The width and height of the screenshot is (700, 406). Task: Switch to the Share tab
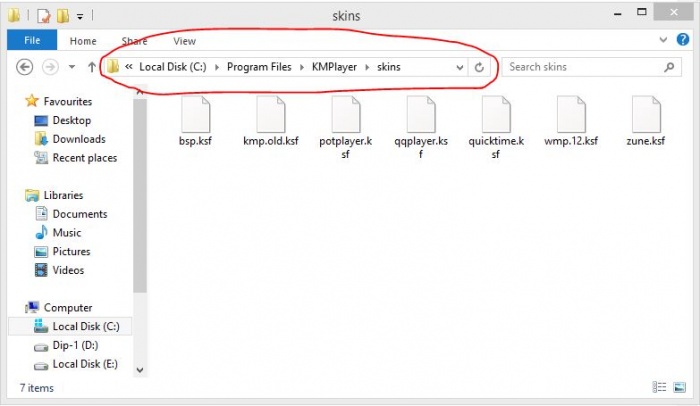(x=134, y=41)
